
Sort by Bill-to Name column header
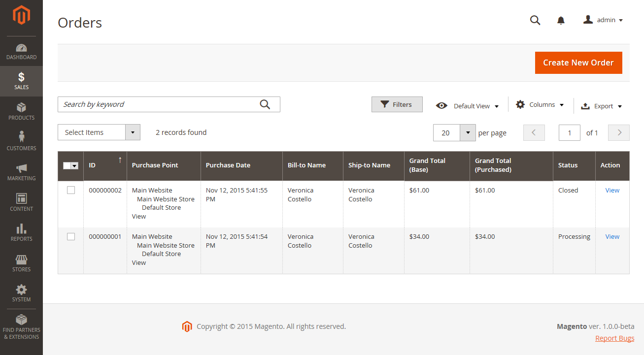[x=313, y=165]
